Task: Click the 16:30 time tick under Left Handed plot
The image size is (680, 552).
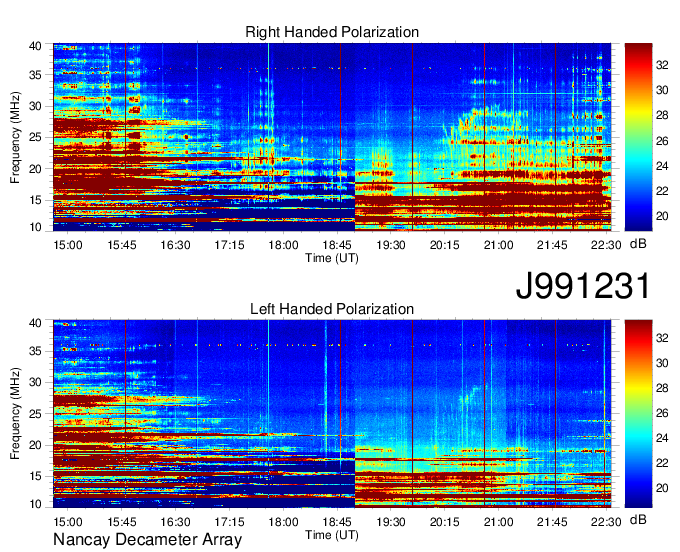Action: tap(176, 521)
